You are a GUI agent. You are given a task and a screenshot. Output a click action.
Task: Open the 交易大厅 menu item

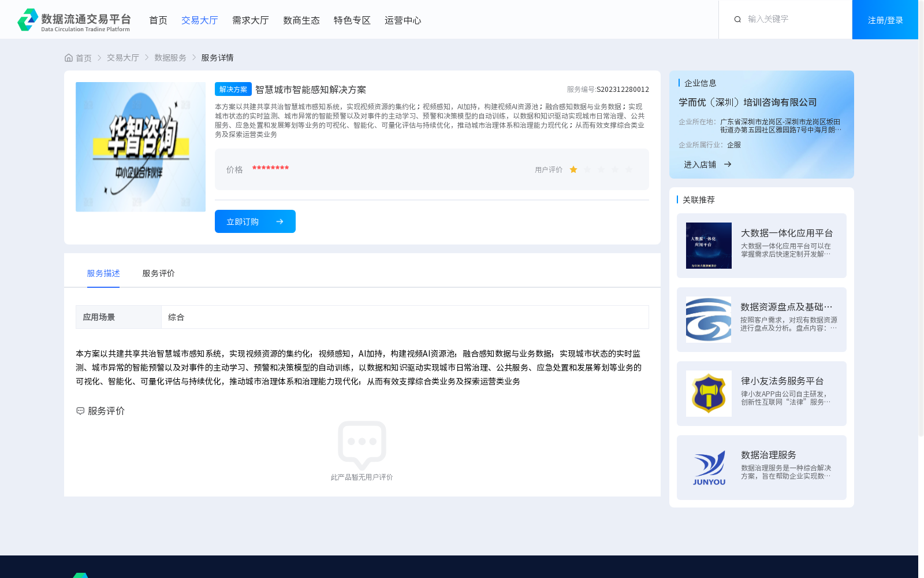(200, 20)
